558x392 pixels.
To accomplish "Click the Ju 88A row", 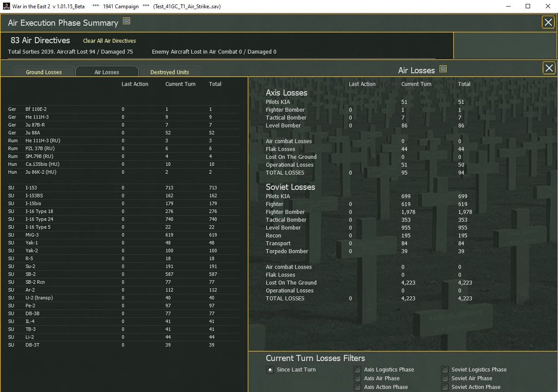I will (x=123, y=133).
